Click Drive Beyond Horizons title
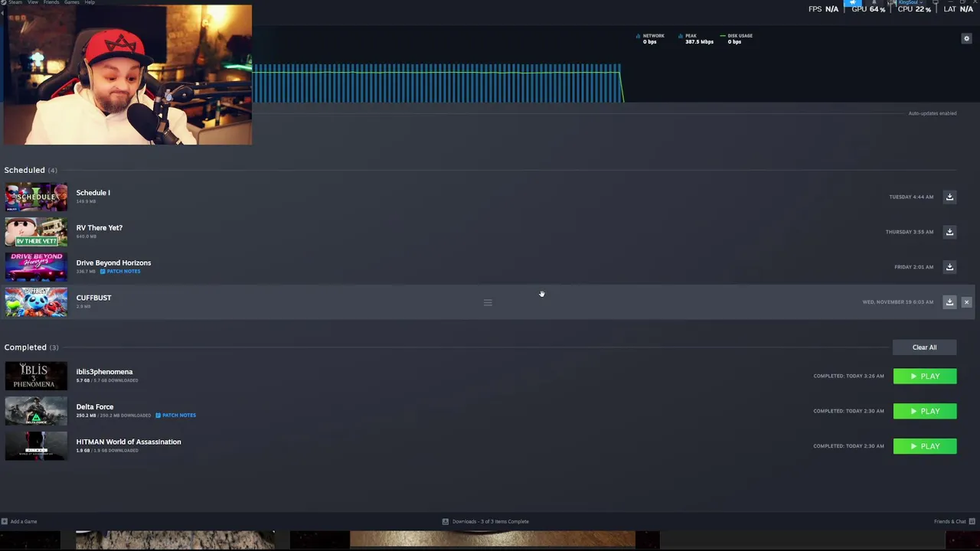Viewport: 980px width, 551px height. pos(113,263)
